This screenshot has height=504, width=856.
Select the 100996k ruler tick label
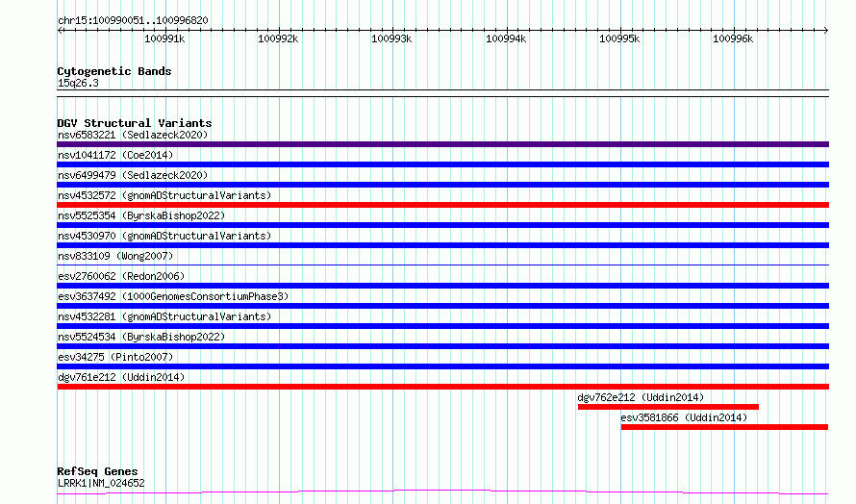click(x=733, y=38)
